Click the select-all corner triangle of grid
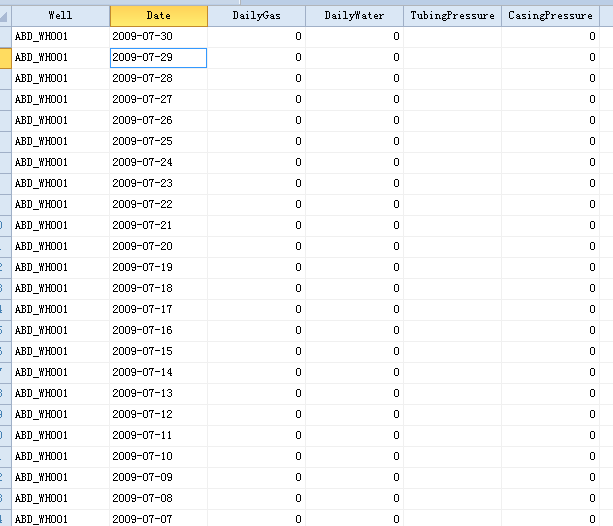Viewport: 613px width, 526px height. pyautogui.click(x=4, y=16)
